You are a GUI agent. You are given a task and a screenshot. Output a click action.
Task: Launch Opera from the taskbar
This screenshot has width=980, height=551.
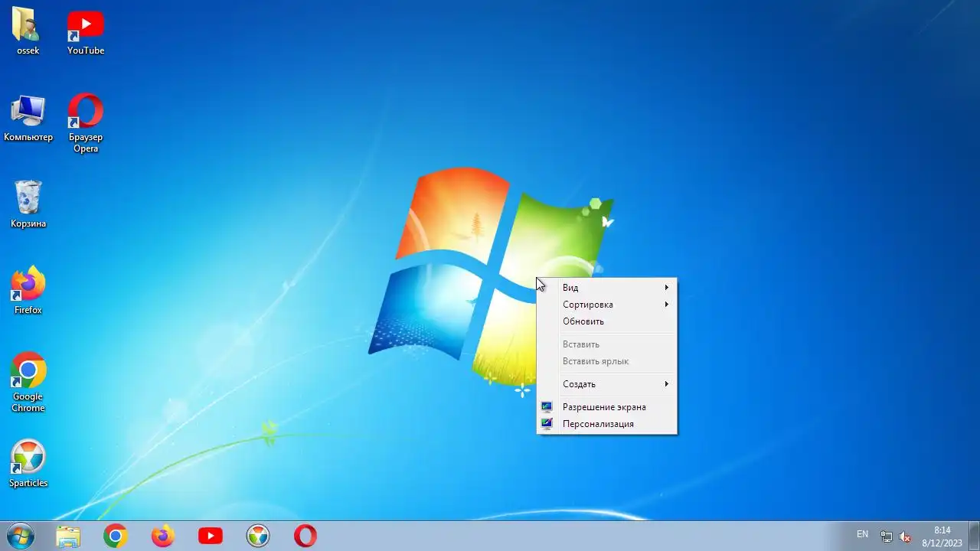click(x=305, y=536)
